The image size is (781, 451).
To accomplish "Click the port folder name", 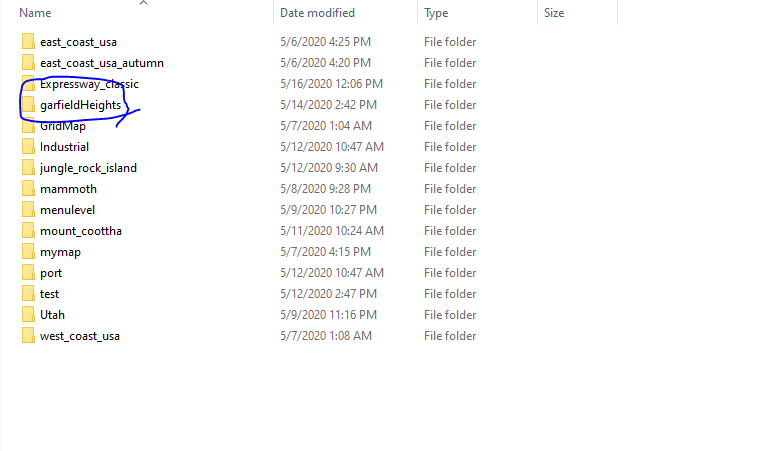I will (x=51, y=273).
